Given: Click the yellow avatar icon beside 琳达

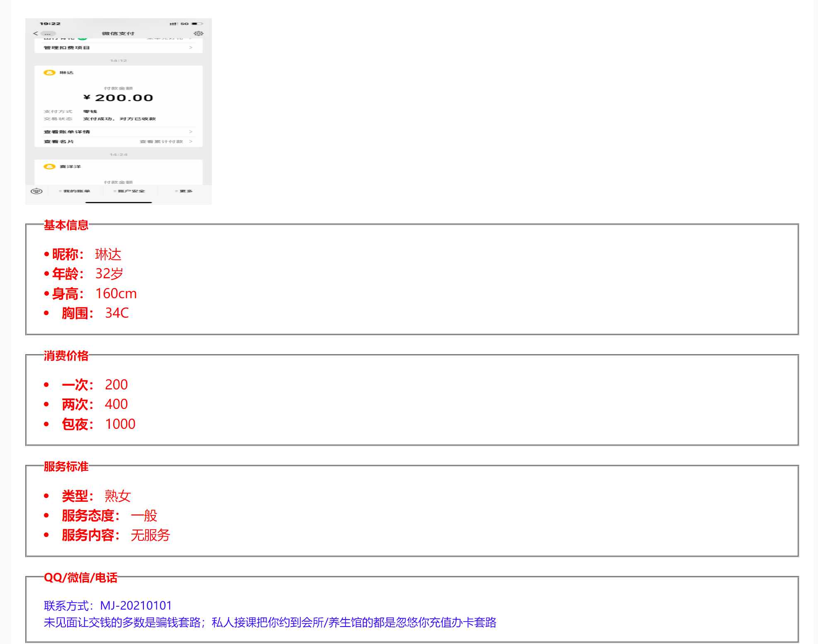Looking at the screenshot, I should 49,73.
